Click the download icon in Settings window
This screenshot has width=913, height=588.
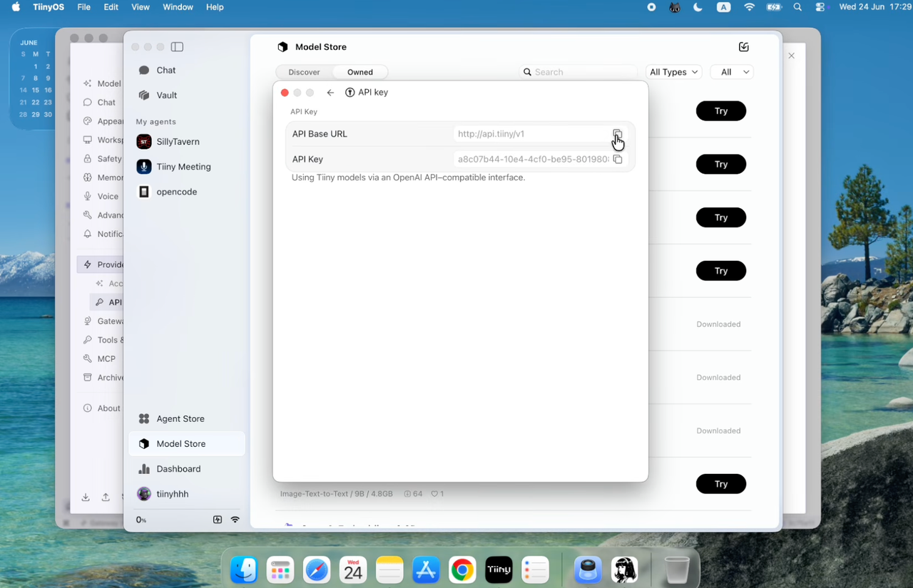pos(86,497)
